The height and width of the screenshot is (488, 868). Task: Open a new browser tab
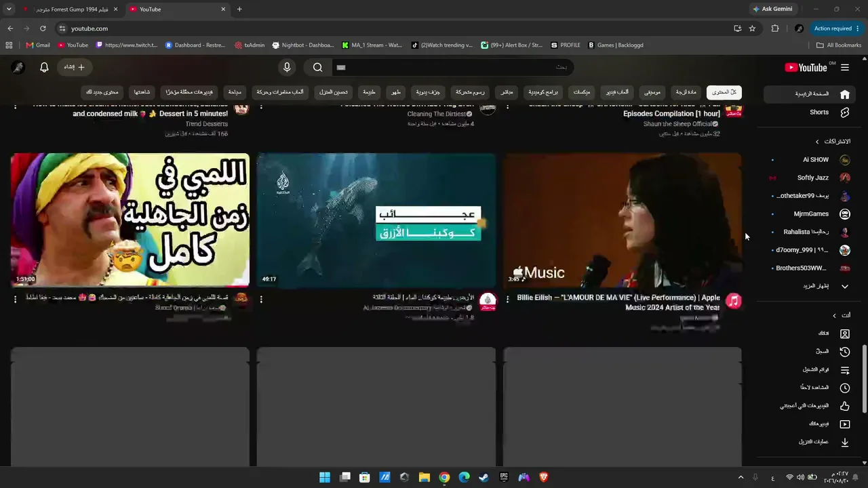click(239, 9)
